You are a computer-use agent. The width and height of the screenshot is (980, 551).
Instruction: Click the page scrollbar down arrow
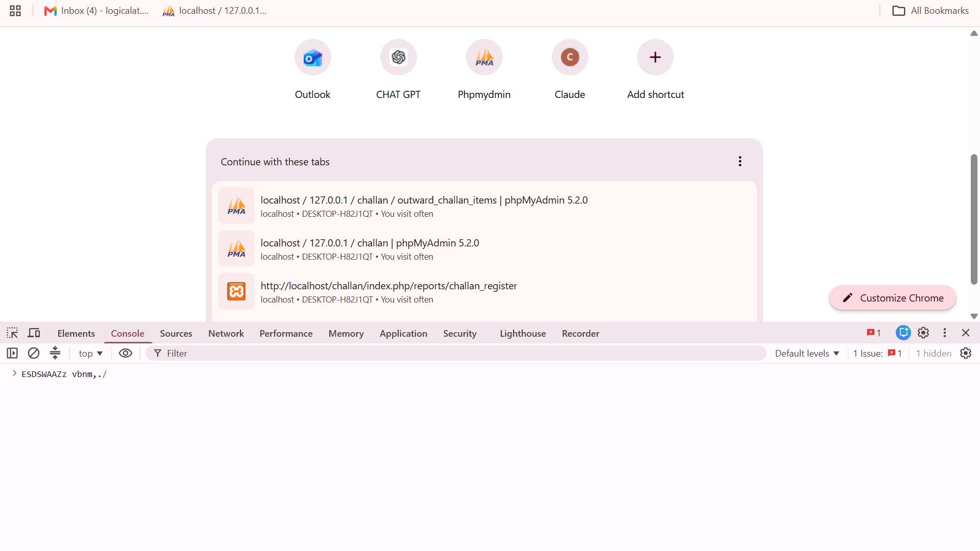(x=974, y=316)
